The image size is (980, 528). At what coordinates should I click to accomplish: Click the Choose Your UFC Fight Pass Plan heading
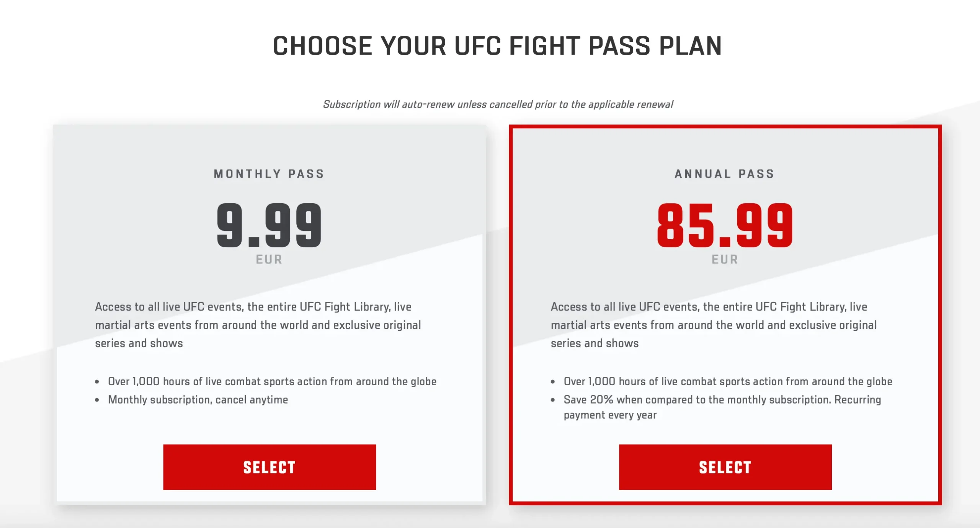[497, 46]
